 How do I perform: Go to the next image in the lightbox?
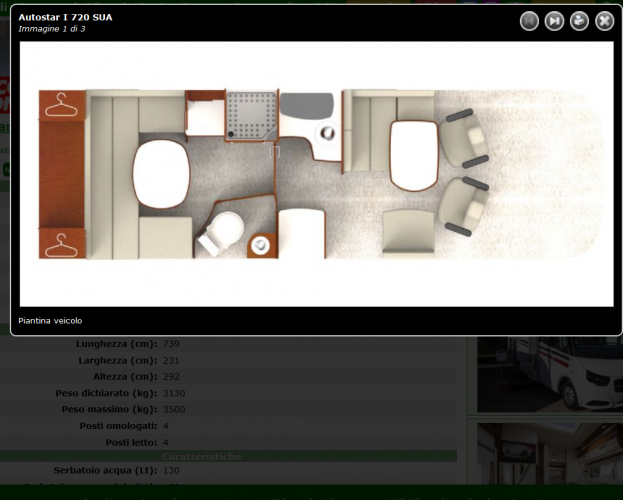pos(554,21)
